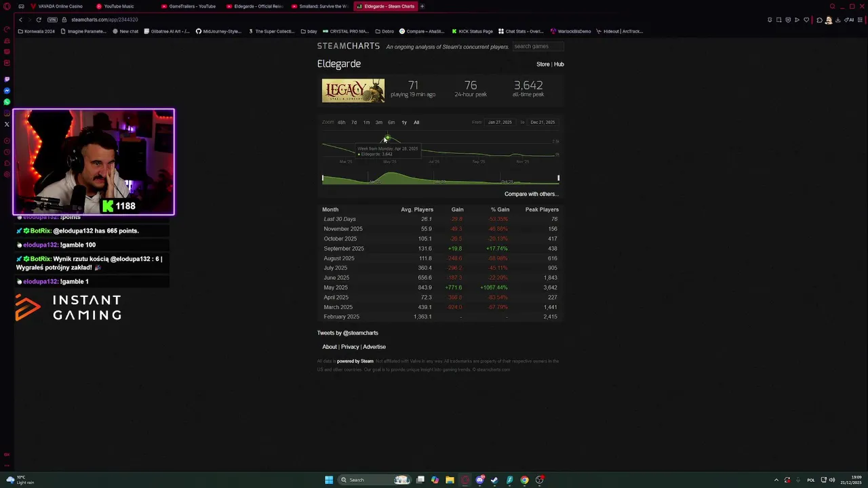The height and width of the screenshot is (488, 868).
Task: Reload the Steam Charts page
Action: pyautogui.click(x=39, y=20)
